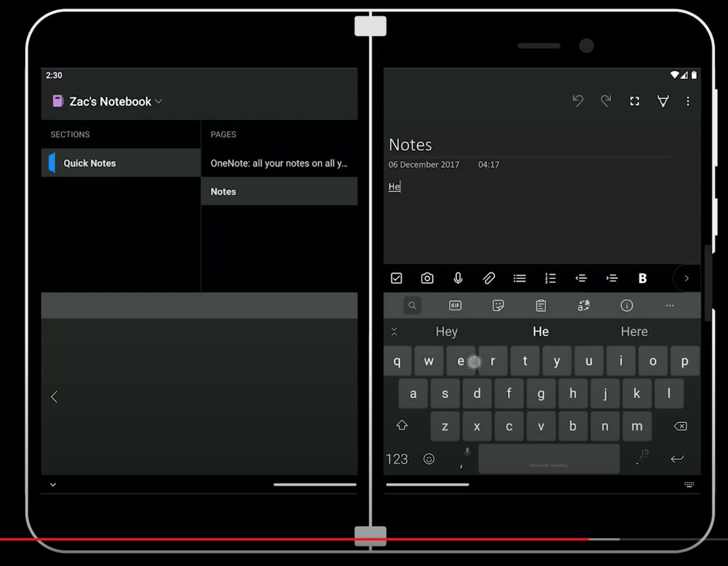Open the keyboard switcher icon

[x=689, y=485]
